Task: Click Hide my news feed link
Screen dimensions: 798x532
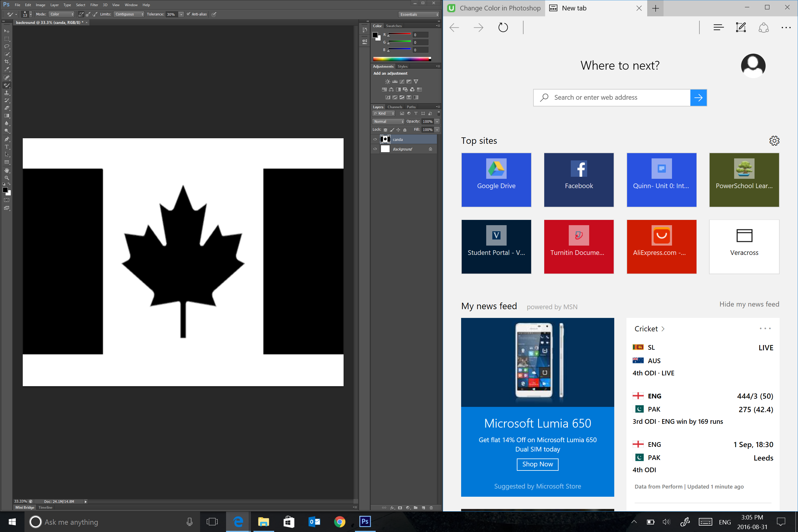Action: [x=749, y=304]
